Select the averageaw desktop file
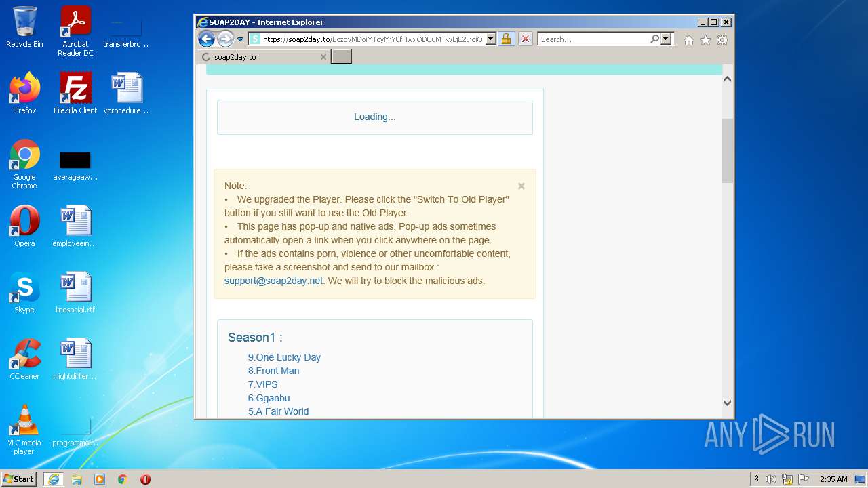The width and height of the screenshot is (868, 488). [x=75, y=165]
